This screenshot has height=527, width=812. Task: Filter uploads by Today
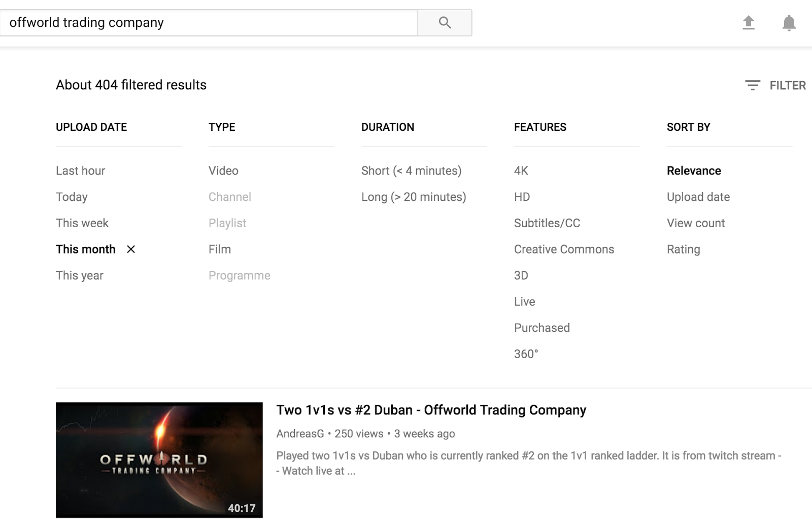tap(72, 197)
